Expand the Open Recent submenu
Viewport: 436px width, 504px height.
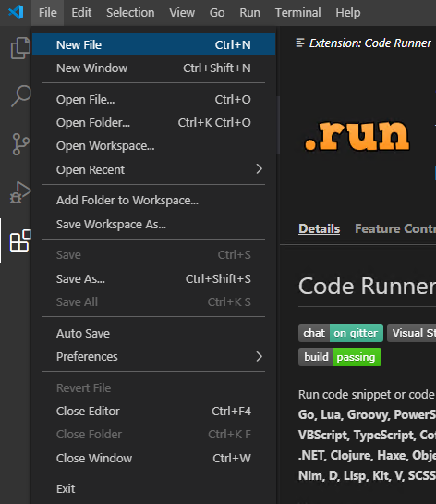coord(153,169)
